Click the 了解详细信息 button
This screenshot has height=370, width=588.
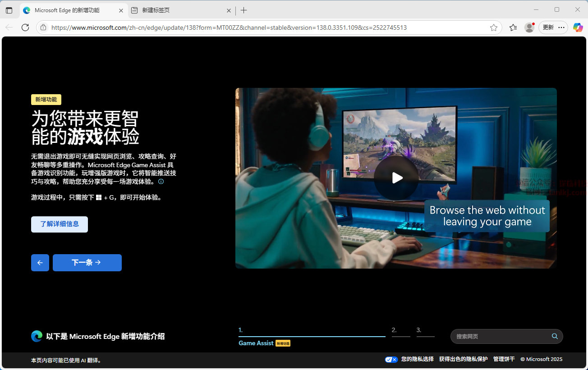click(x=60, y=224)
